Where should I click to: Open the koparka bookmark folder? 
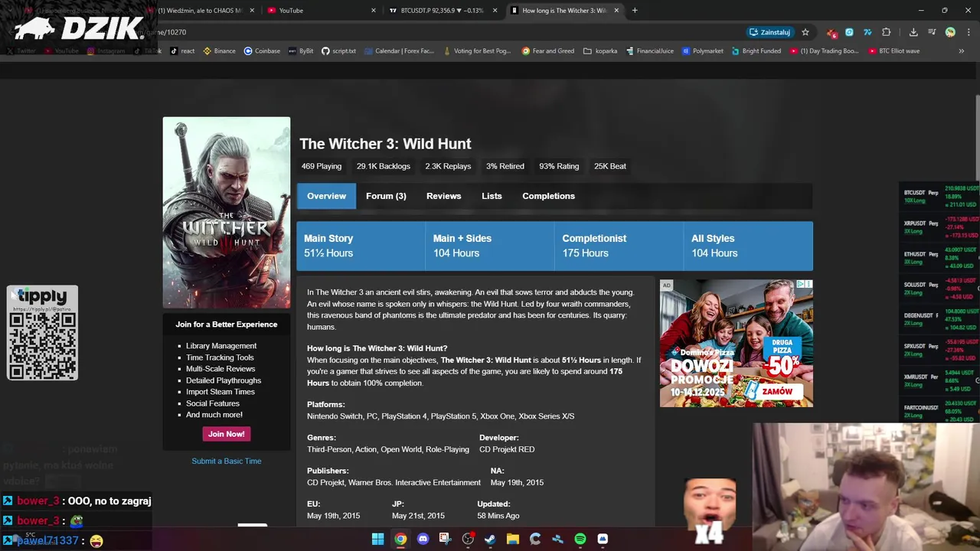[600, 51]
